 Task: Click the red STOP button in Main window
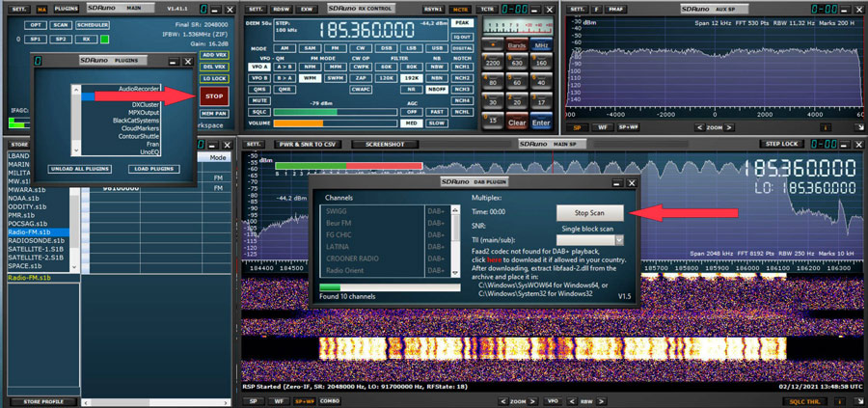tap(214, 96)
